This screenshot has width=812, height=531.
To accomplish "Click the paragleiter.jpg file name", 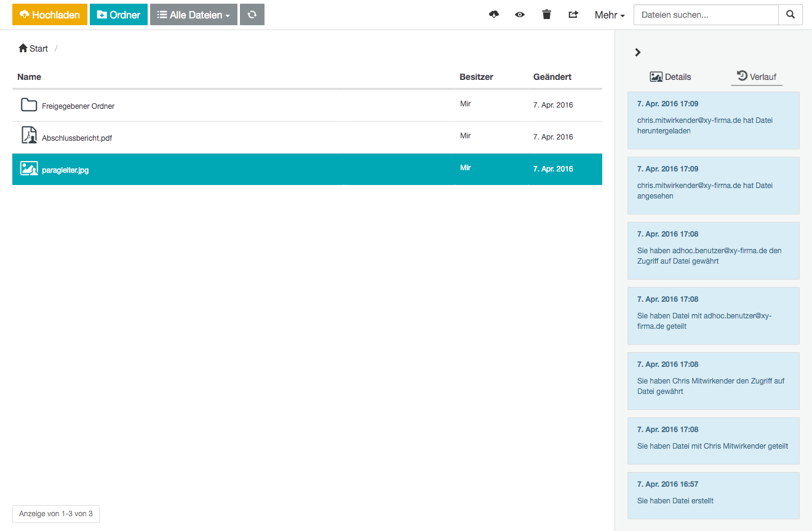I will coord(65,170).
